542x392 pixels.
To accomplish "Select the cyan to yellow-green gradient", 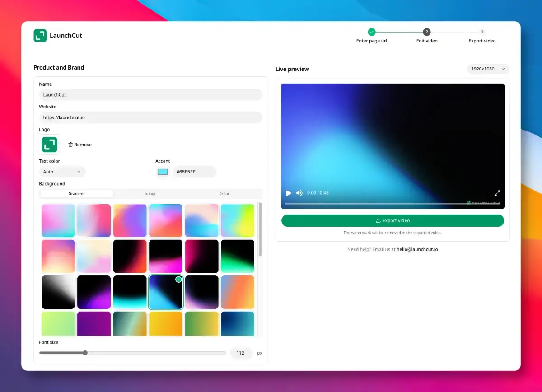I will (238, 221).
